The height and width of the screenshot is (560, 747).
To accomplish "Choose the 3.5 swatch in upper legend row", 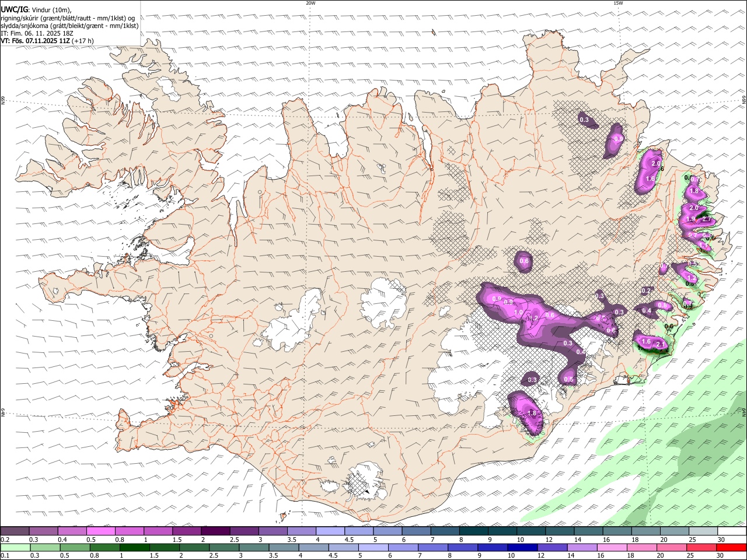I will [x=301, y=531].
